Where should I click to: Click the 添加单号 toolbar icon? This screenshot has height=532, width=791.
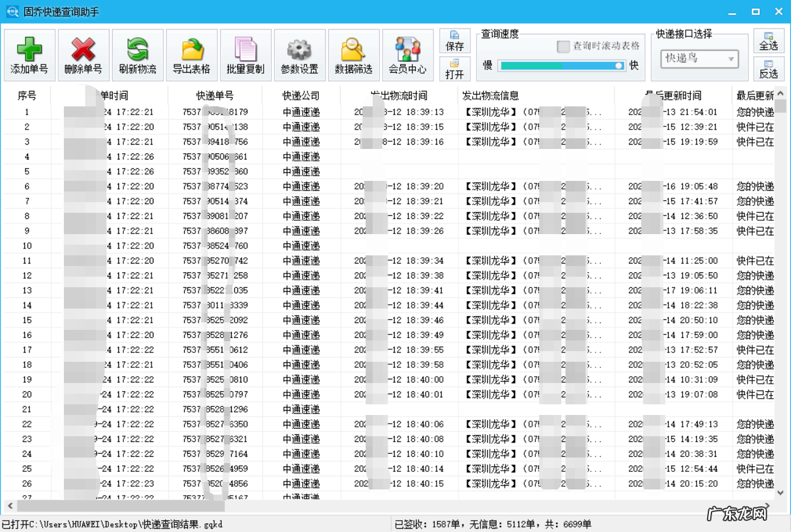tap(29, 54)
